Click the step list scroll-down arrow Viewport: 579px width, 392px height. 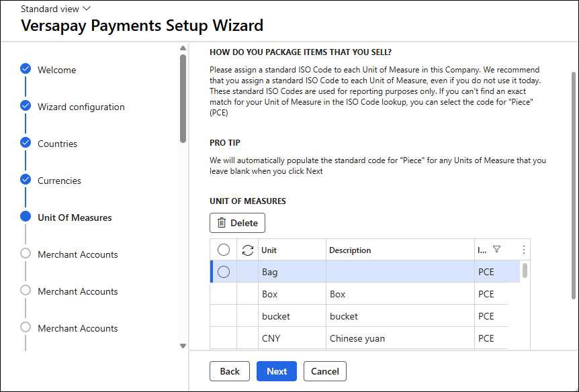click(x=183, y=346)
